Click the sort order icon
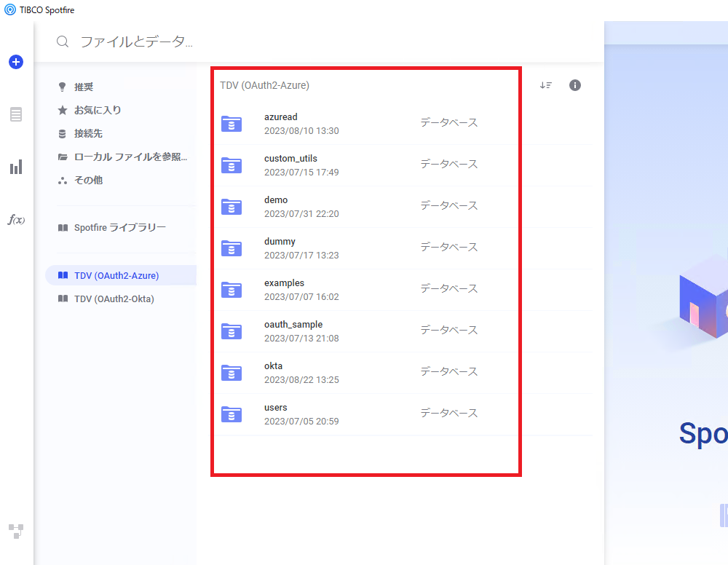The width and height of the screenshot is (728, 565). point(545,85)
